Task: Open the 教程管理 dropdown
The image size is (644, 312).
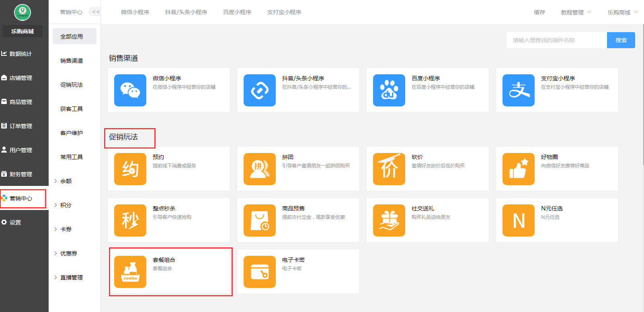Action: coord(576,12)
